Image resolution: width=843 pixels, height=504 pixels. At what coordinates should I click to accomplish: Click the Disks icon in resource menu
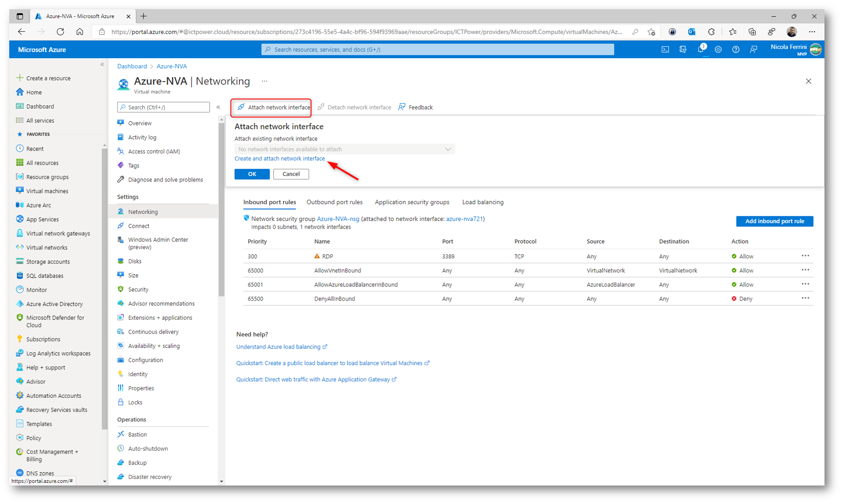(120, 261)
